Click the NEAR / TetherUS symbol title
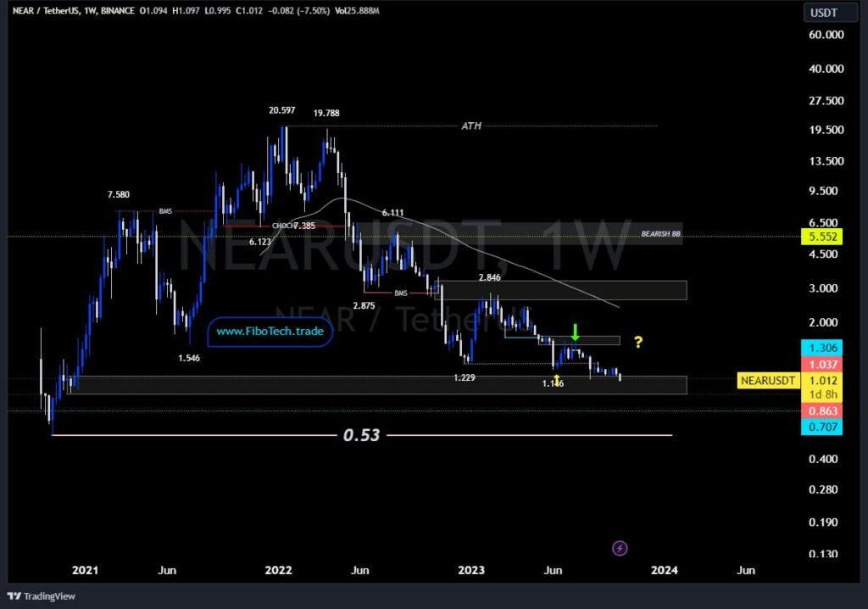The width and height of the screenshot is (868, 609). (46, 10)
